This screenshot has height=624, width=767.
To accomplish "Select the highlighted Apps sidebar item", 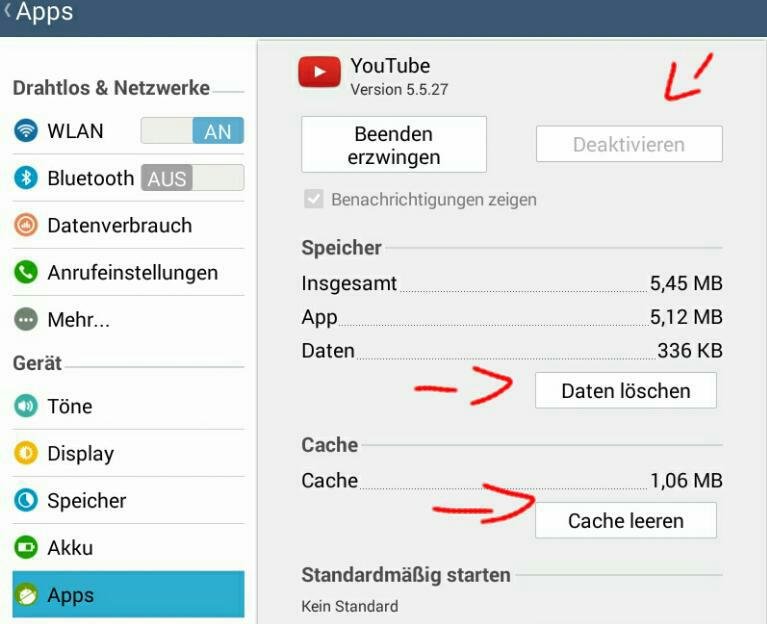I will click(x=128, y=594).
